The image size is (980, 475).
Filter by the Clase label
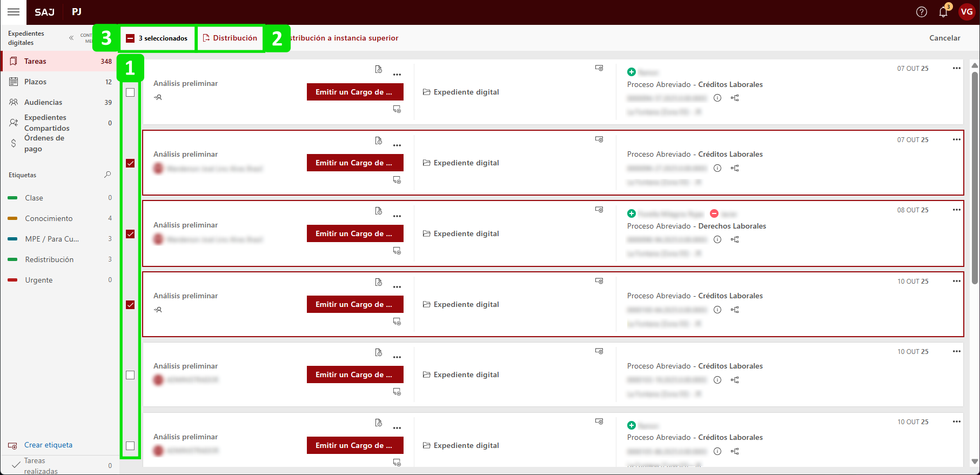[60, 198]
